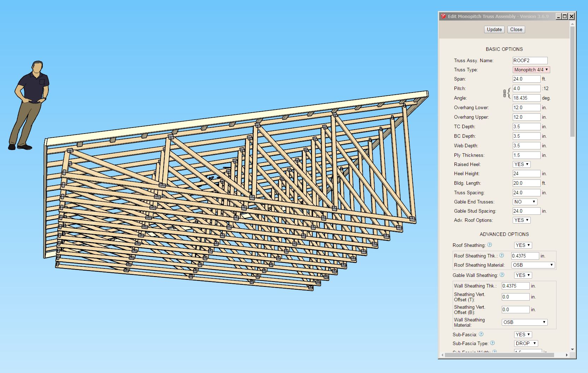The image size is (588, 373).
Task: Click the Close button in dialog
Action: click(x=516, y=29)
